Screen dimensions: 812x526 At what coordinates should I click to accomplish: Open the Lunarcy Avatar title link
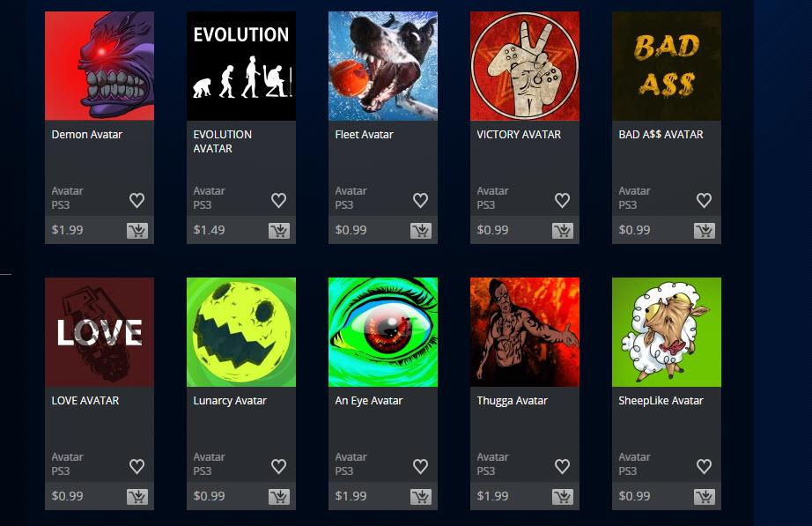[230, 401]
